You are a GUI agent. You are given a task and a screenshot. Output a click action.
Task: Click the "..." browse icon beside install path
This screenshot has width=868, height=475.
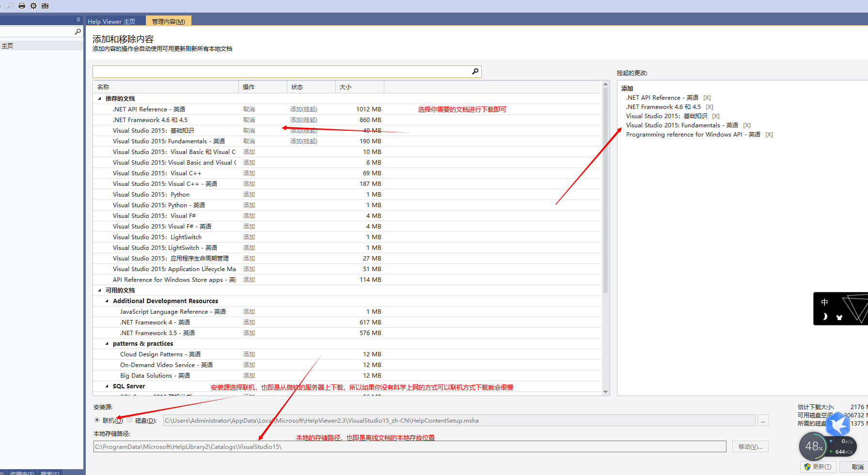pos(763,420)
